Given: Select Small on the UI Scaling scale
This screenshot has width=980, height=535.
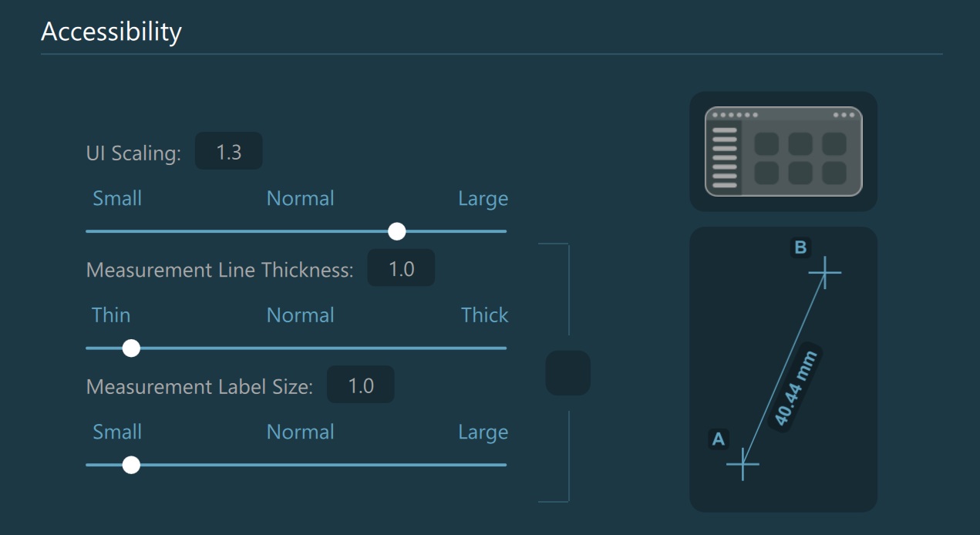Looking at the screenshot, I should coord(117,198).
